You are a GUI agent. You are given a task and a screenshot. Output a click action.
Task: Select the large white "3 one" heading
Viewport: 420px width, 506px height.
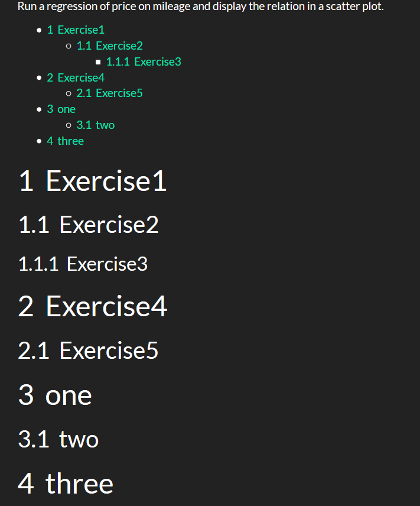[55, 395]
